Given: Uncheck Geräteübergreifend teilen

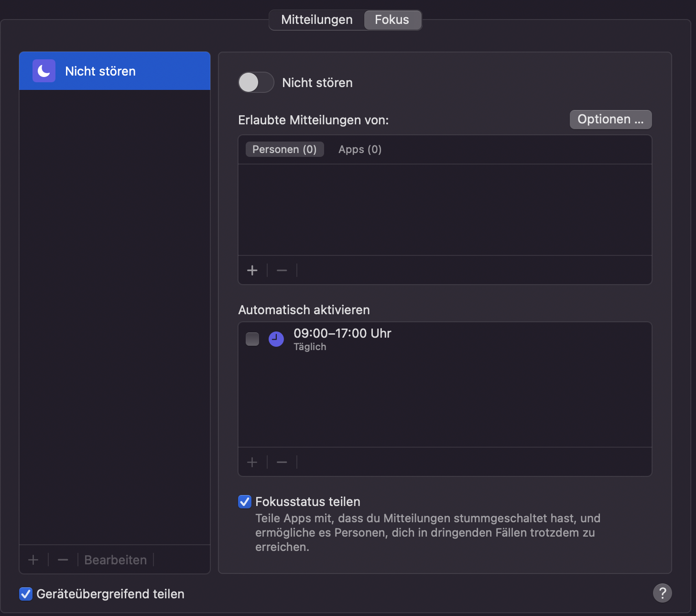Looking at the screenshot, I should click(x=26, y=594).
